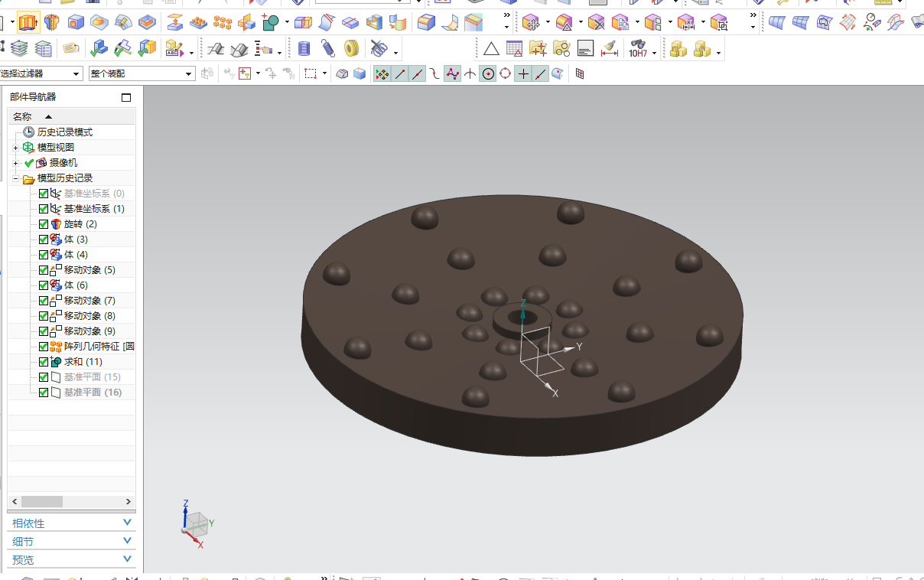Click the Copy Face icon
Viewport: 924px width, 580px height.
(620, 21)
